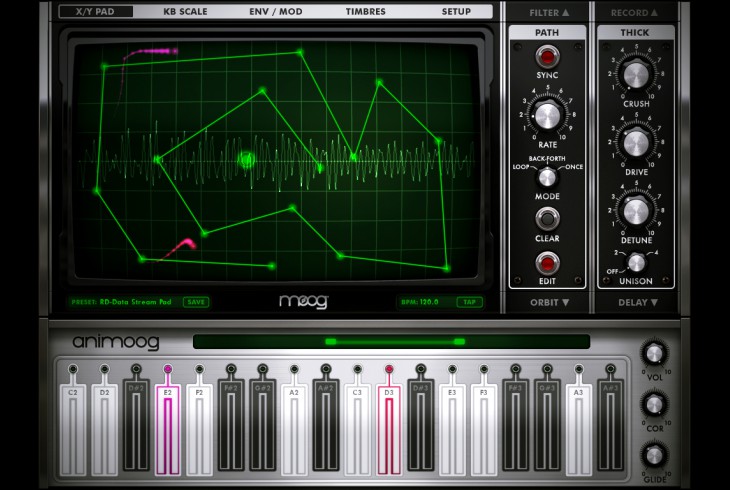Screen dimensions: 730x490
Task: Click the GLIDE knob
Action: click(654, 456)
